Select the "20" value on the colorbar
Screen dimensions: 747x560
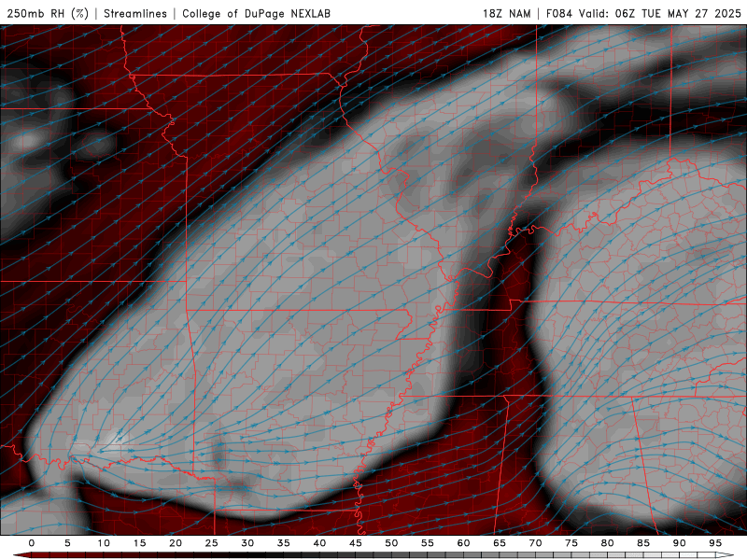point(176,543)
